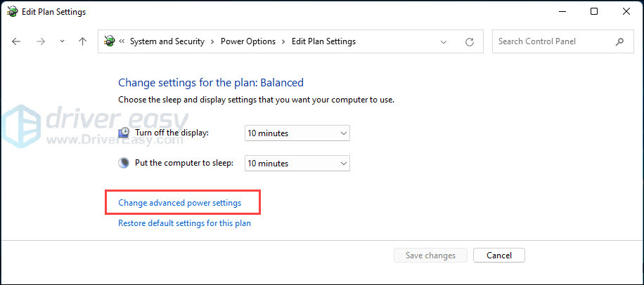Navigate to System and Security breadcrumb

point(167,41)
